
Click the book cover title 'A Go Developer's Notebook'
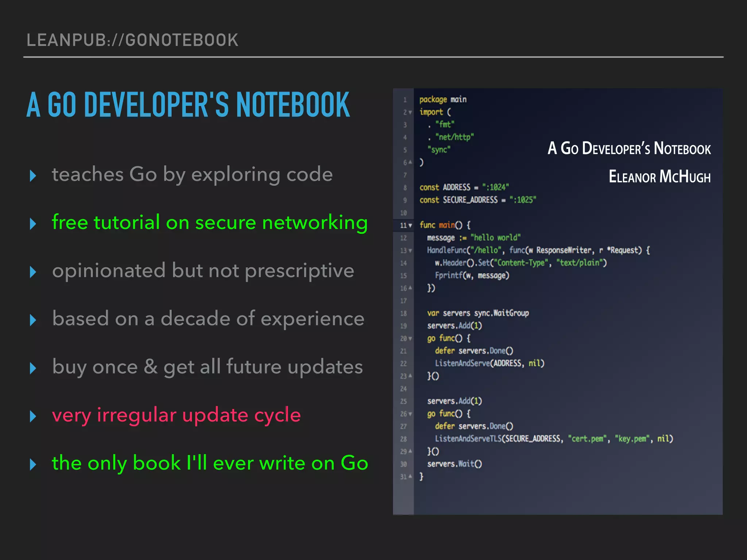click(629, 148)
